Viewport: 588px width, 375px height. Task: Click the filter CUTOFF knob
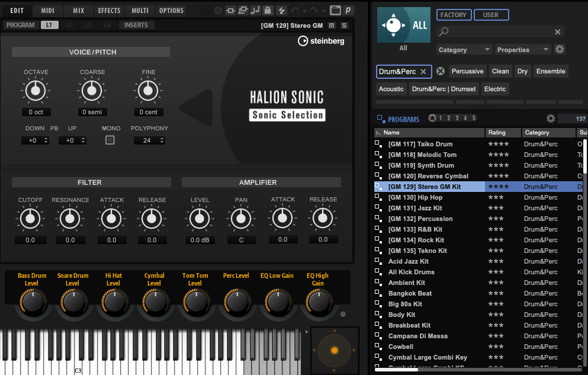tap(30, 219)
